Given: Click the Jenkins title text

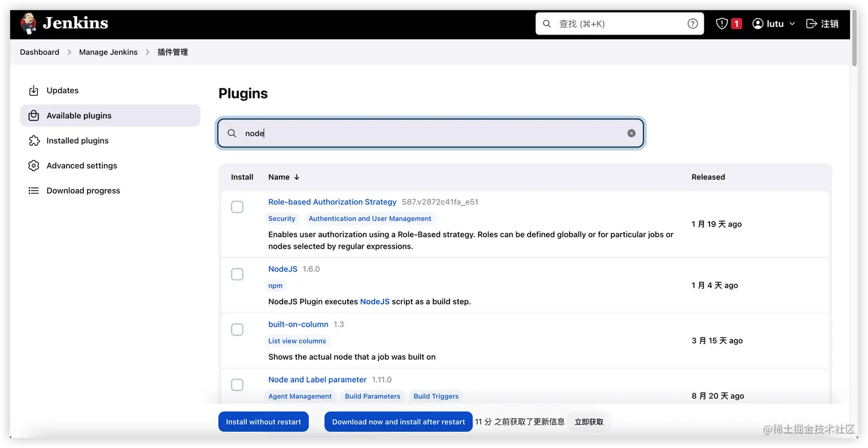Looking at the screenshot, I should [x=75, y=23].
